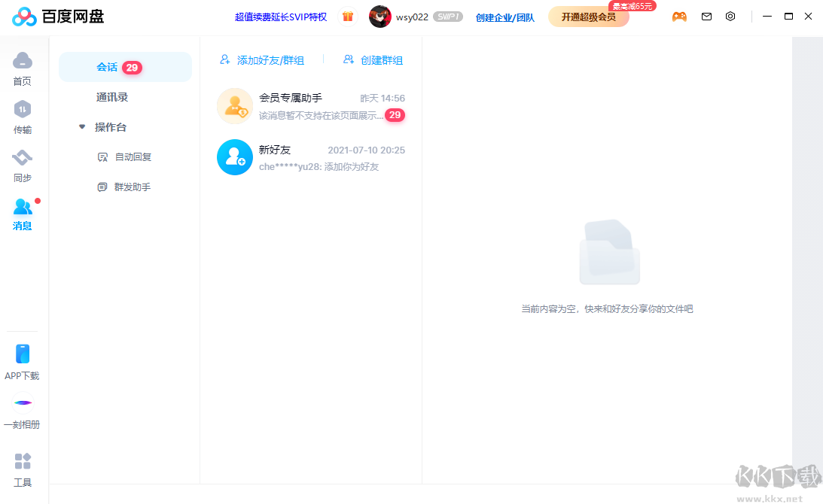
Task: Click the wsy022 user avatar
Action: (x=380, y=16)
